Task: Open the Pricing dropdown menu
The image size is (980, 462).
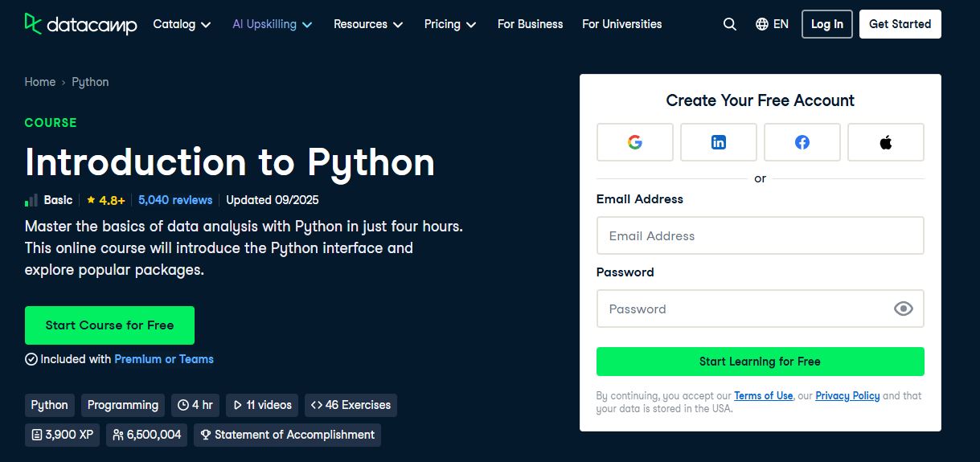Action: [x=450, y=24]
